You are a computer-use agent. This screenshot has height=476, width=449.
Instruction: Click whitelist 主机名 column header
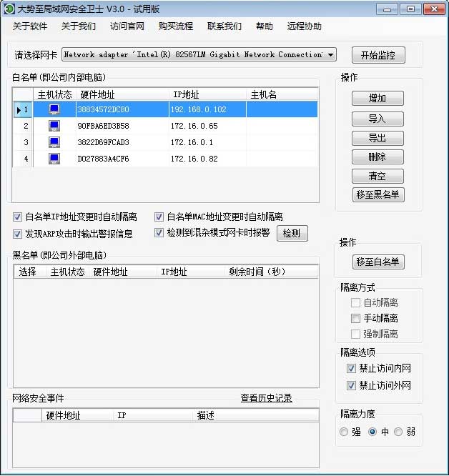[x=282, y=95]
